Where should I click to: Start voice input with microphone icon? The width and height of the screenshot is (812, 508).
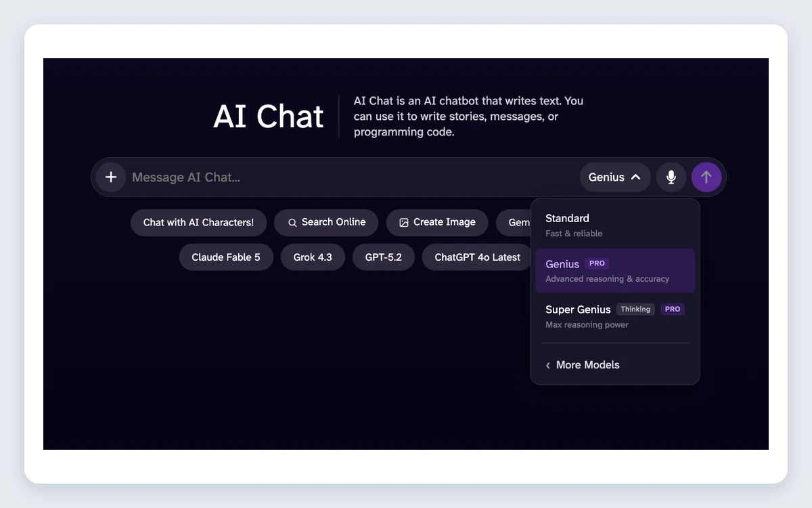point(671,177)
